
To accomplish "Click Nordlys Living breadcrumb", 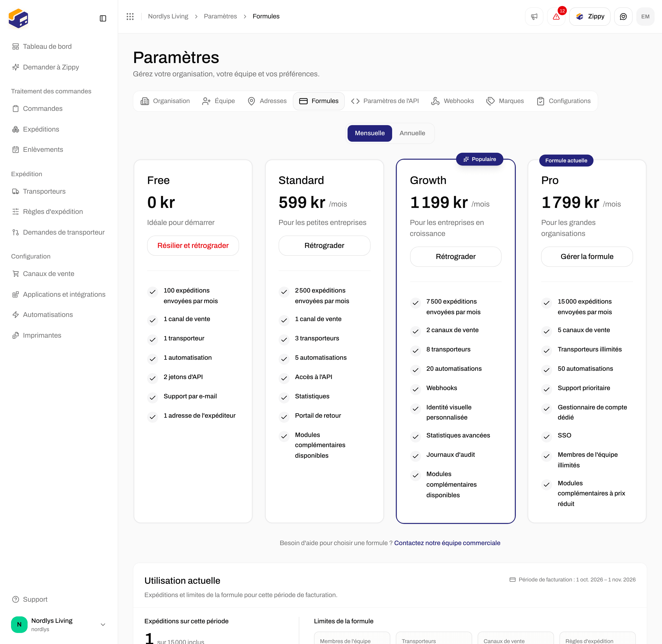I will [168, 16].
